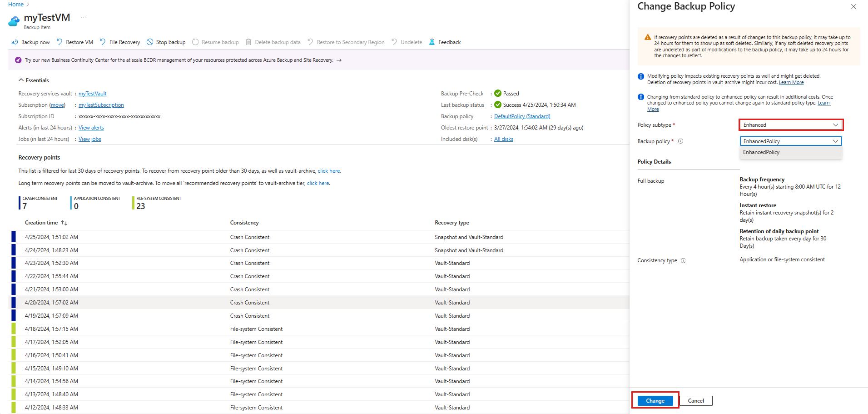
Task: Click the Consistency type info icon
Action: point(683,261)
